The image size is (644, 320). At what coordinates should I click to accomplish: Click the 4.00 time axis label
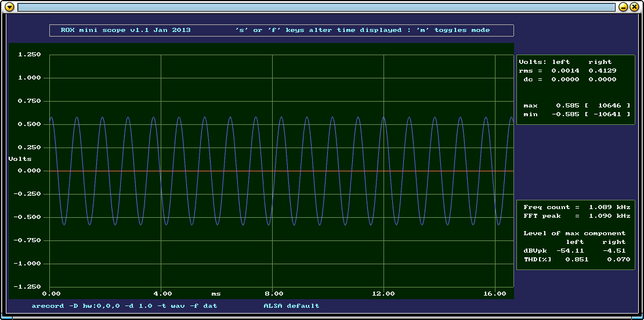point(162,294)
